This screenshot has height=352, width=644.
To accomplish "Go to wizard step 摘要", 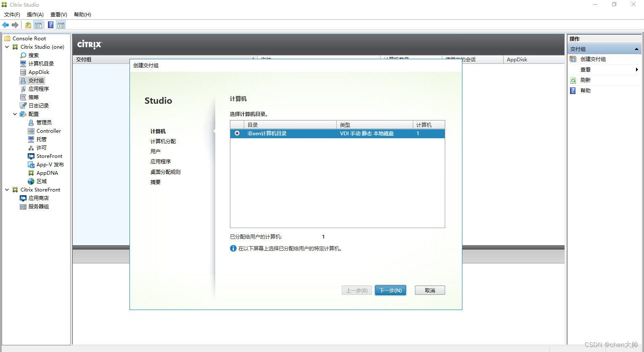I will [x=156, y=182].
